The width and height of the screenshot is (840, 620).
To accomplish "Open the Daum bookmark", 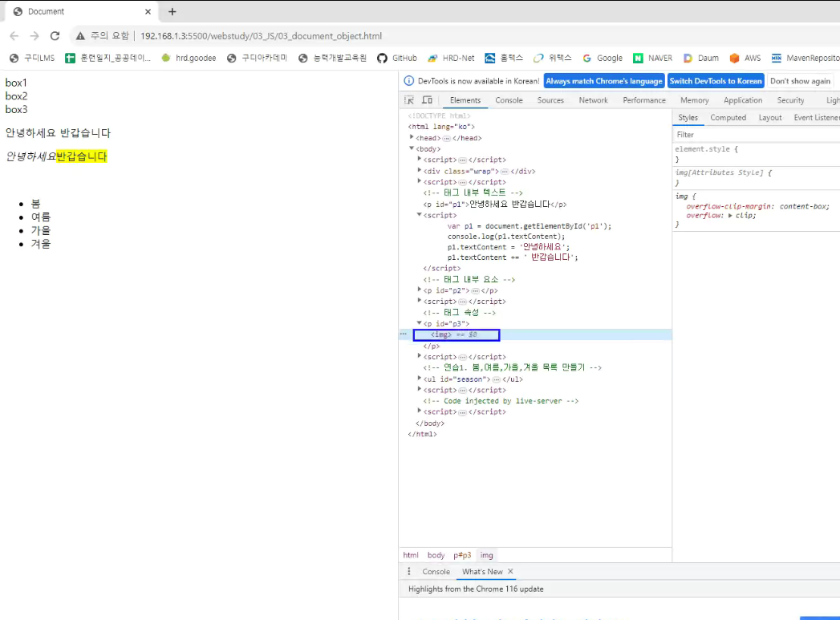I will tap(701, 58).
